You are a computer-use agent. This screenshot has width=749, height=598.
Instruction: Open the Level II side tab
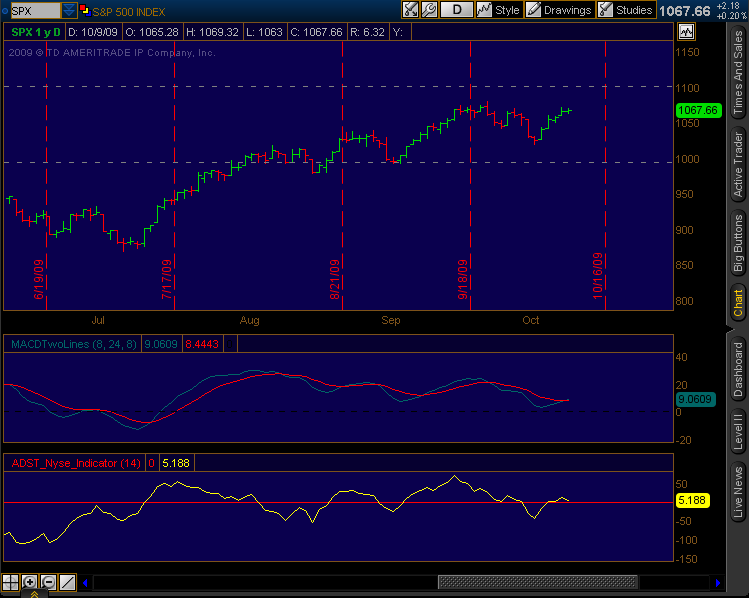(738, 432)
